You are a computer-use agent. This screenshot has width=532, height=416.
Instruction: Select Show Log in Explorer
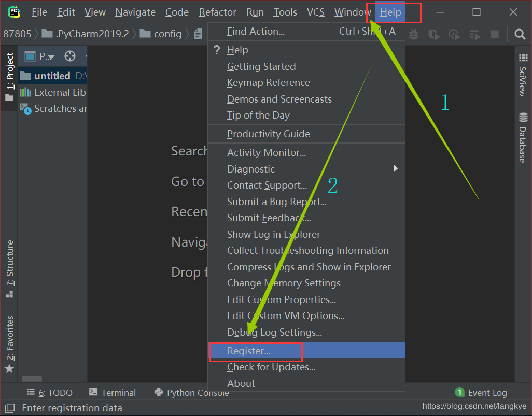tap(306, 234)
